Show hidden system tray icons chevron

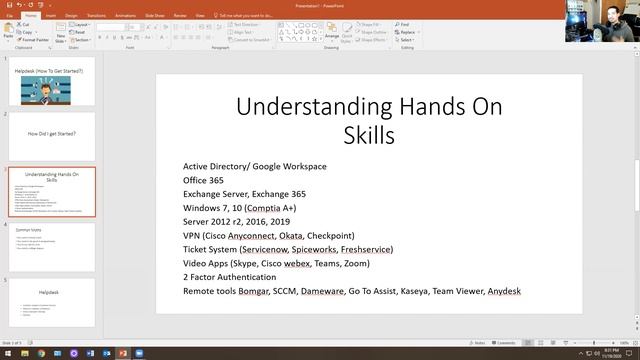point(580,353)
